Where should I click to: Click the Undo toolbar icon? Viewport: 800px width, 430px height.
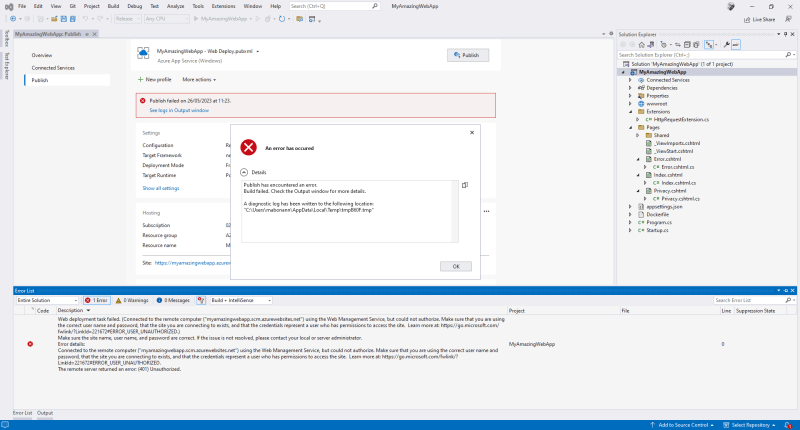coord(85,19)
